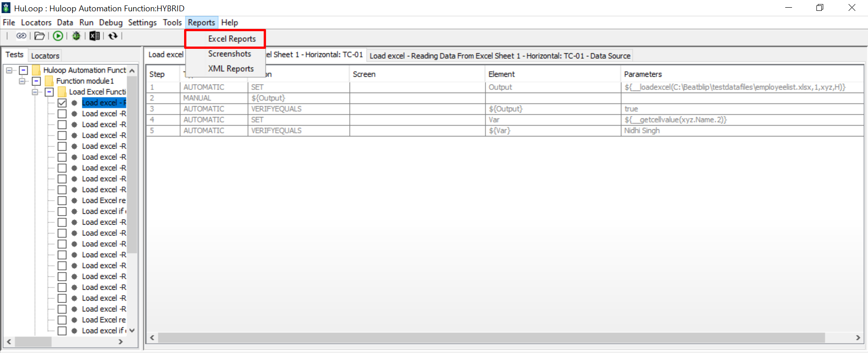Collapse the Huloop Automation Function root node
868x353 pixels.
click(9, 70)
